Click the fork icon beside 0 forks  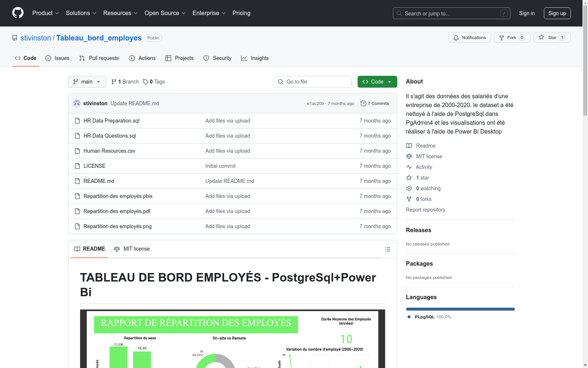coord(409,199)
